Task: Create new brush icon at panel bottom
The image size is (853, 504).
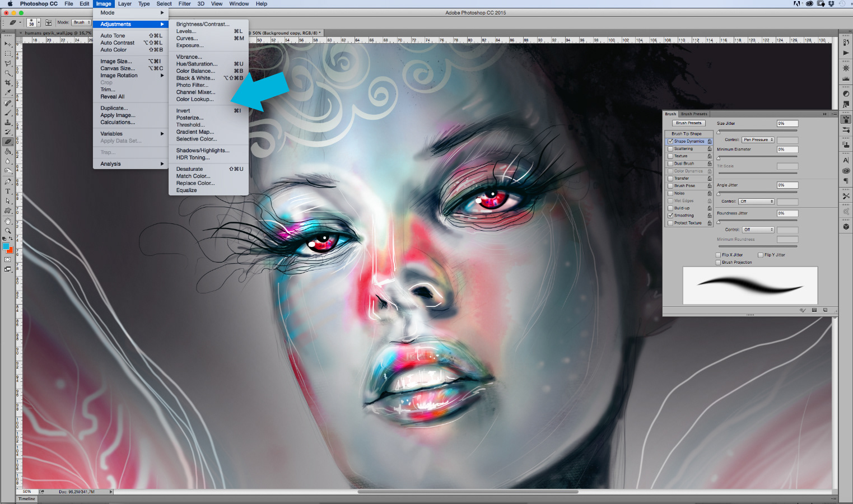Action: [825, 310]
